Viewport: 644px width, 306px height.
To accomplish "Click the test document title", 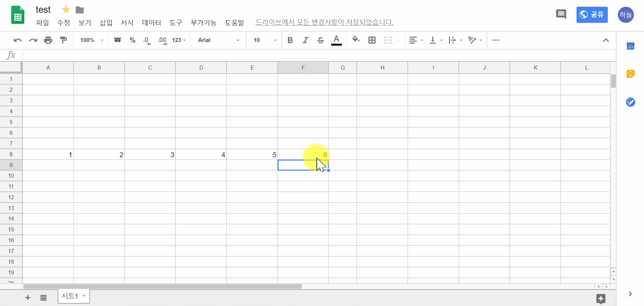I will click(x=43, y=10).
